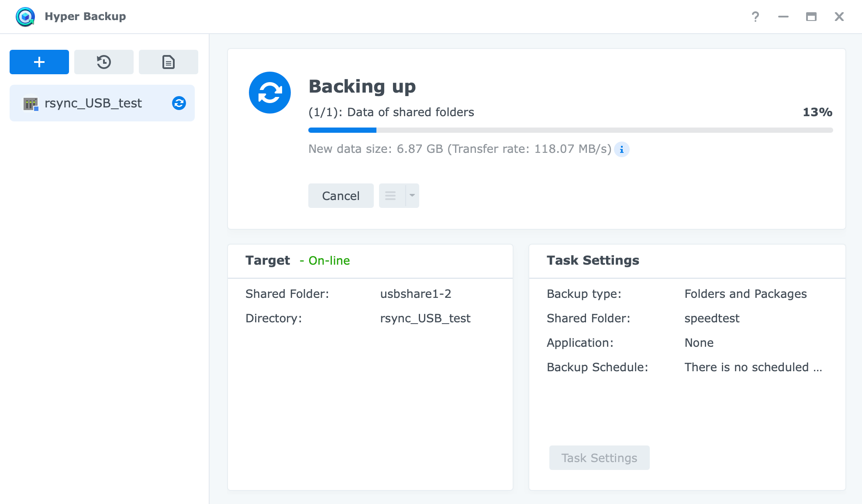Click the blue plus create-task button
The height and width of the screenshot is (504, 862).
[x=39, y=62]
